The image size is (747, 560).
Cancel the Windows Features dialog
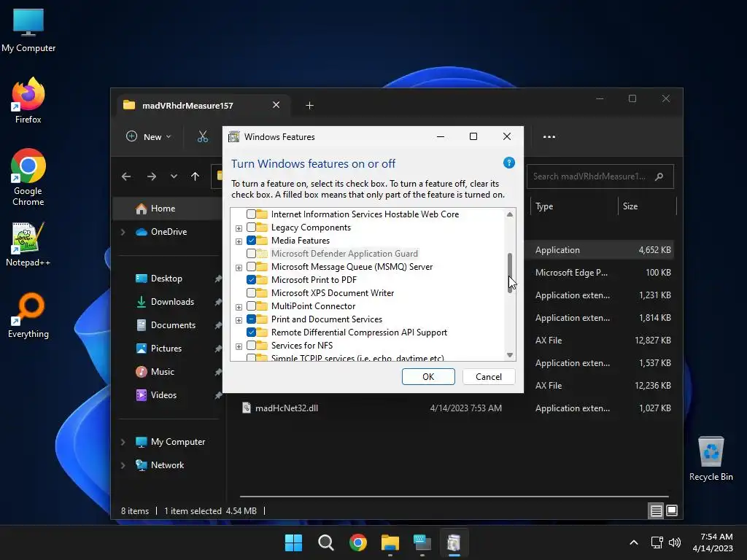click(x=489, y=377)
